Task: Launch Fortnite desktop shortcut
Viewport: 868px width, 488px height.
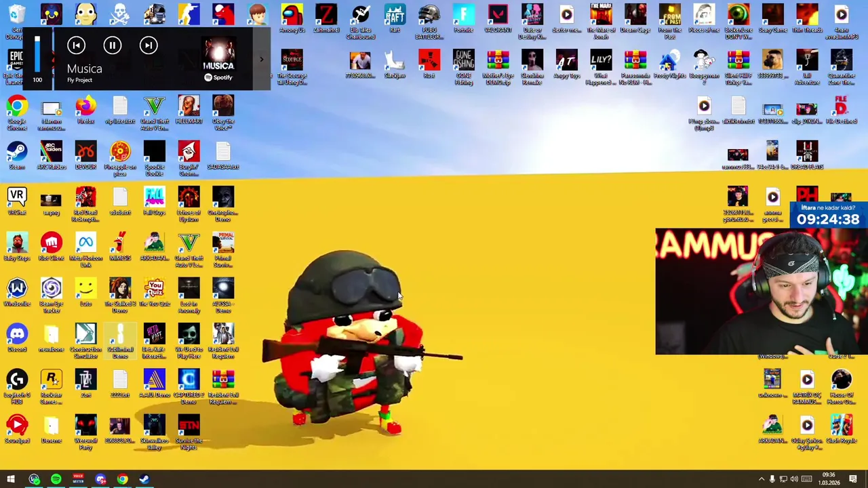Action: [464, 18]
